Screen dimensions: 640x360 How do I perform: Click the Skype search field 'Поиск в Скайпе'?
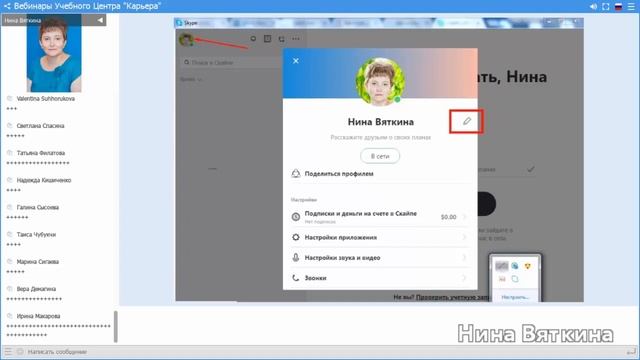click(231, 62)
